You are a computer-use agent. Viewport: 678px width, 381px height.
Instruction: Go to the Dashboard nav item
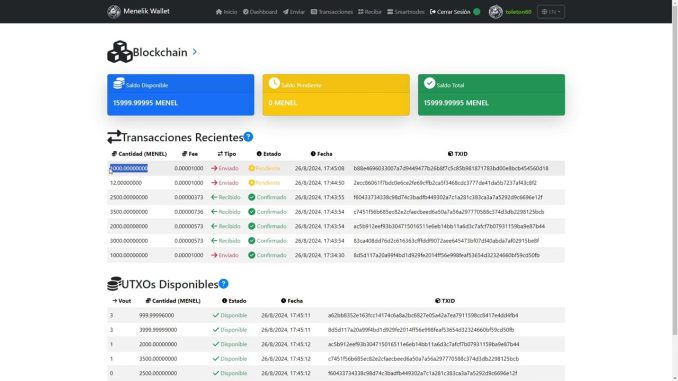click(260, 12)
